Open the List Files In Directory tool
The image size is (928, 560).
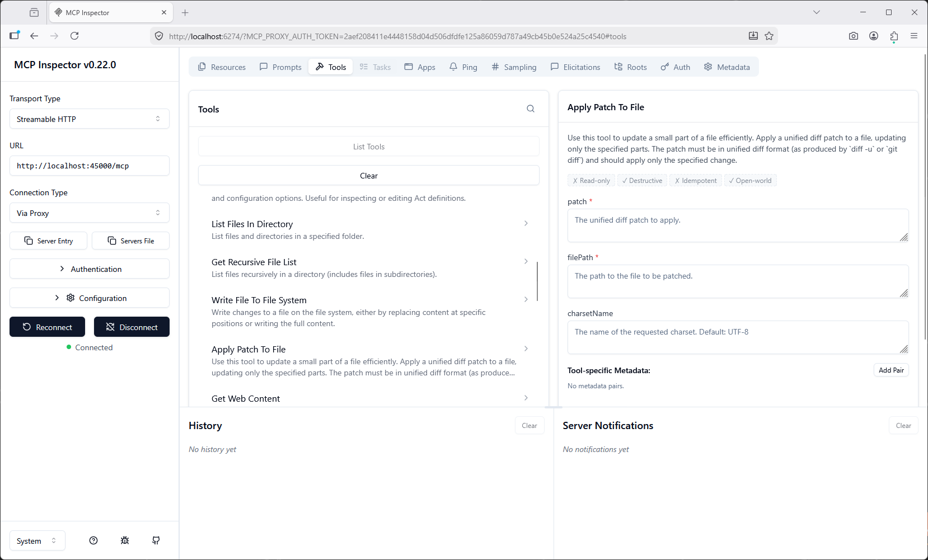(x=369, y=229)
